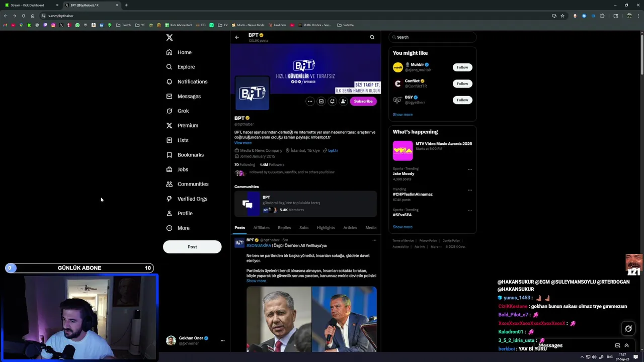
Task: Click the white Post button
Action: 192,247
